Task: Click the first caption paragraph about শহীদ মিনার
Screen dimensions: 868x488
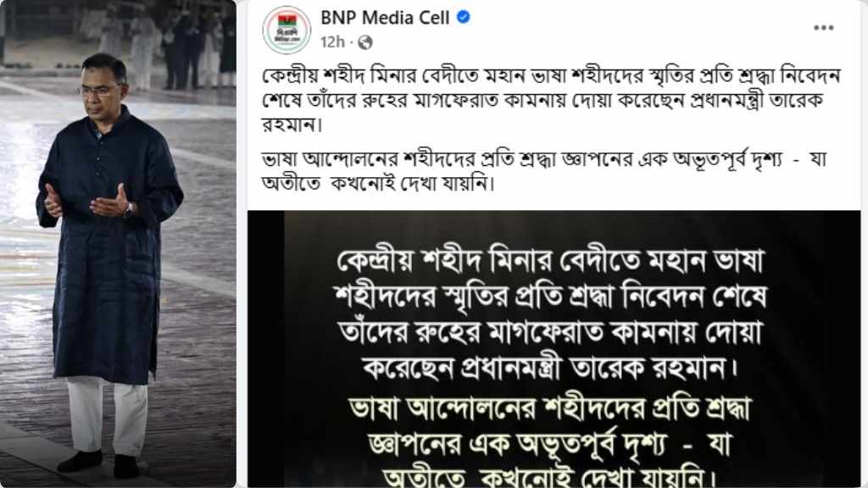Action: 551,100
